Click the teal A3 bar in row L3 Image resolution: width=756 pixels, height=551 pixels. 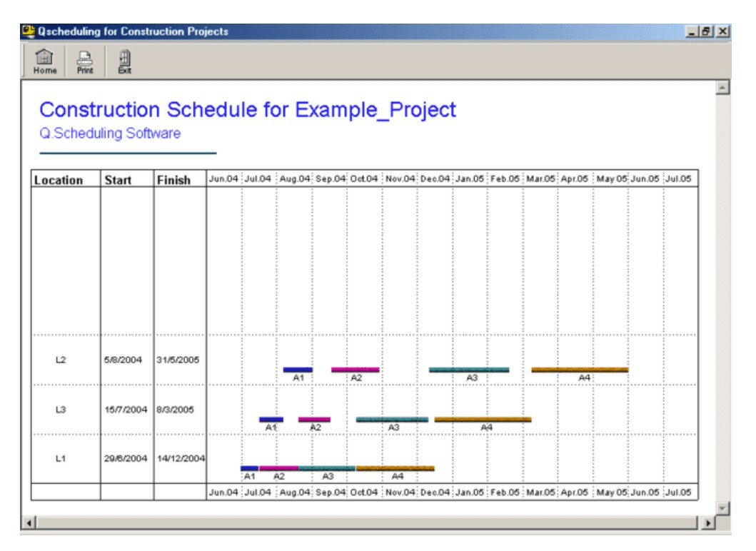(x=392, y=420)
